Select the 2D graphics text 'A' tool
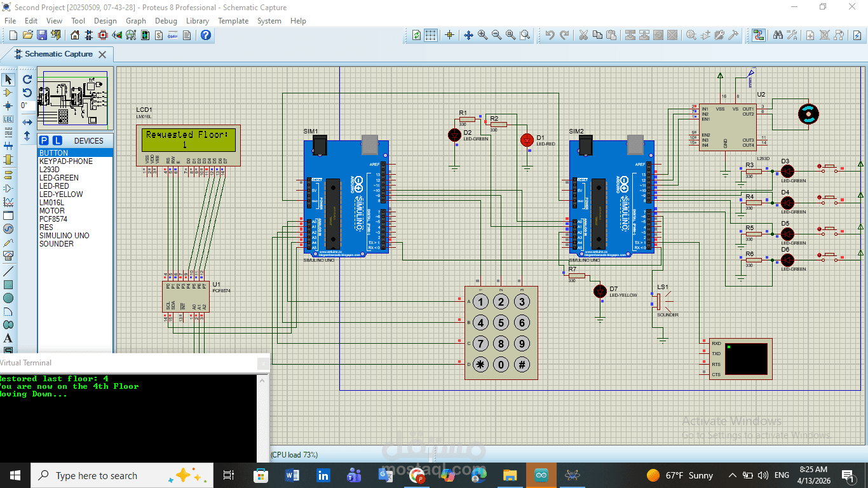868x488 pixels. click(x=8, y=338)
